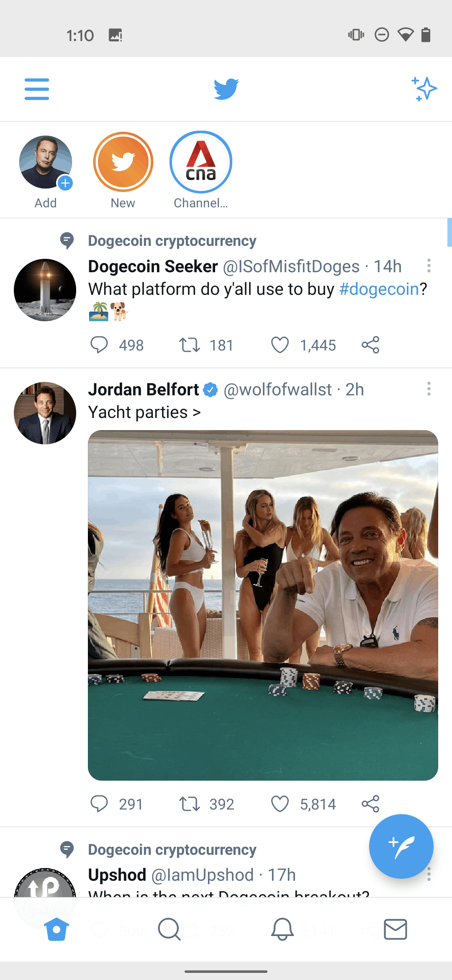
Task: Tap the sparkle top tweets icon
Action: (x=424, y=89)
